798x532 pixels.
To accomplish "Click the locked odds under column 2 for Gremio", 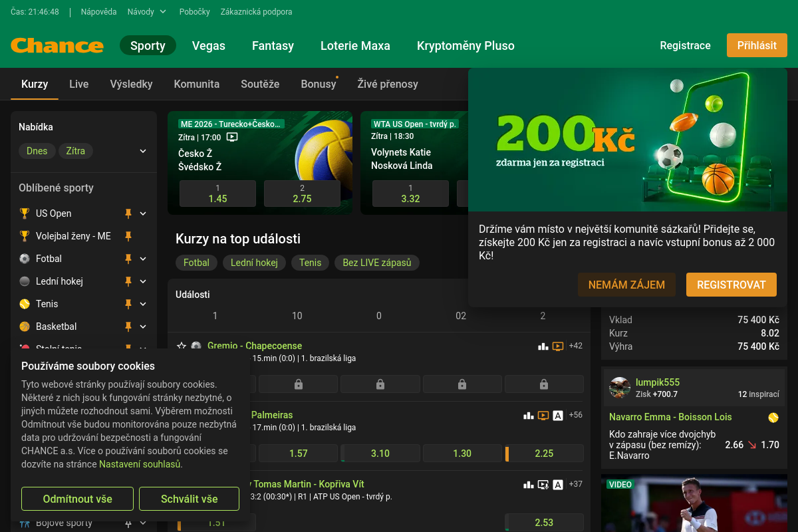I will pyautogui.click(x=543, y=384).
